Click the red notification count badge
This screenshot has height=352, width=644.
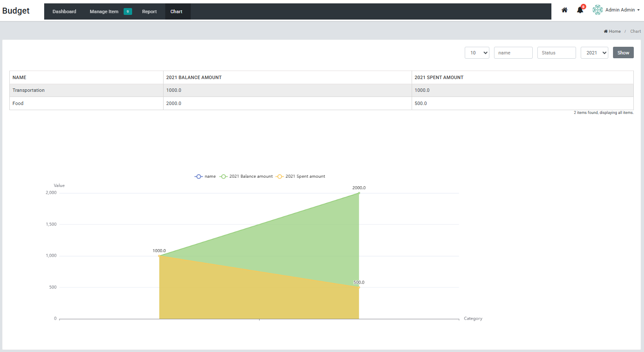click(584, 6)
